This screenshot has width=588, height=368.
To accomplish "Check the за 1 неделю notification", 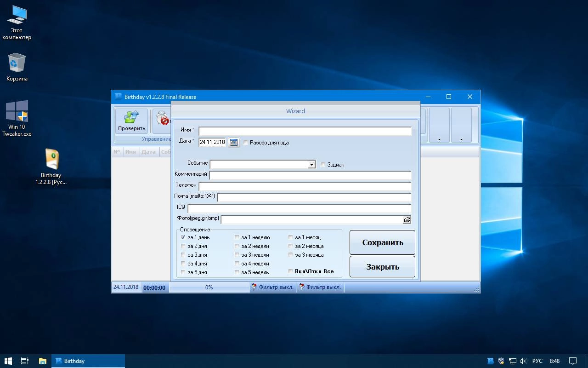I will pyautogui.click(x=237, y=237).
